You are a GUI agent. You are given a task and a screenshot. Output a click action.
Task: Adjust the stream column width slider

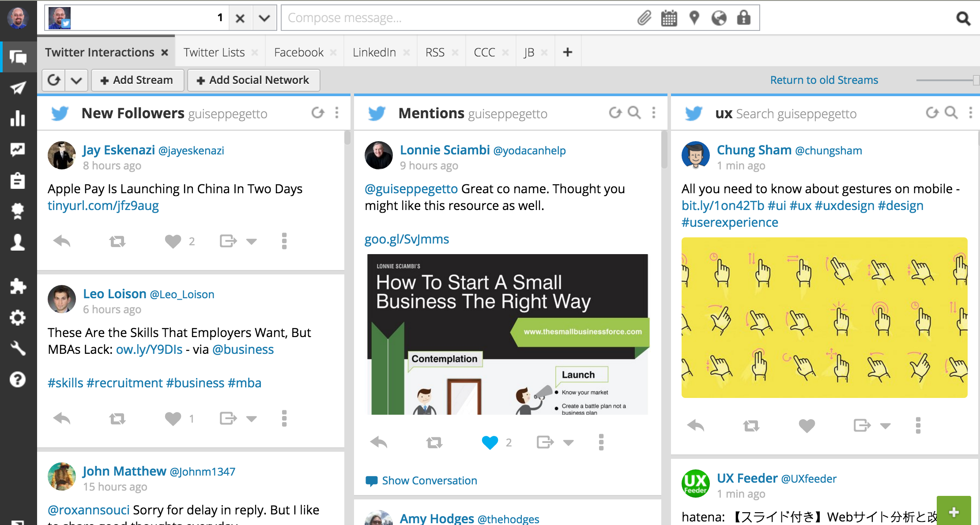[976, 80]
